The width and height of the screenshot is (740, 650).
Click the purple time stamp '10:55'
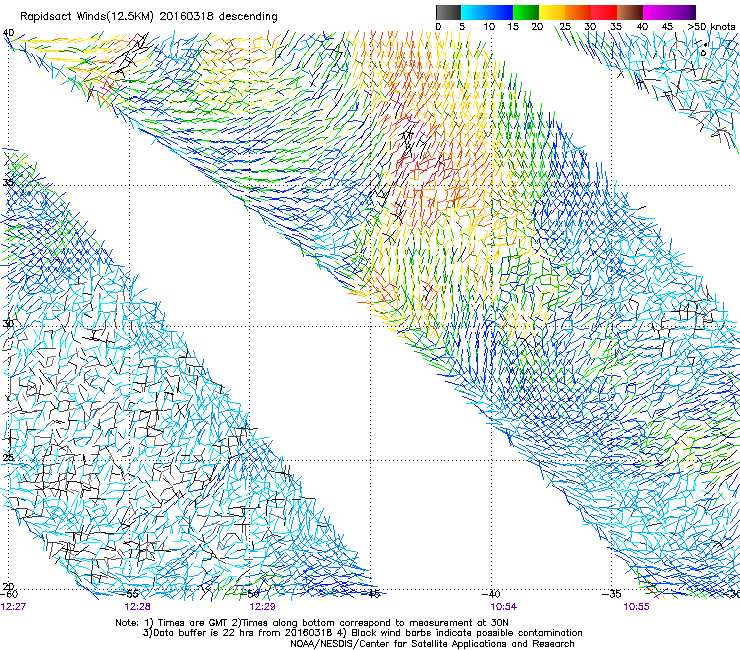coord(636,607)
